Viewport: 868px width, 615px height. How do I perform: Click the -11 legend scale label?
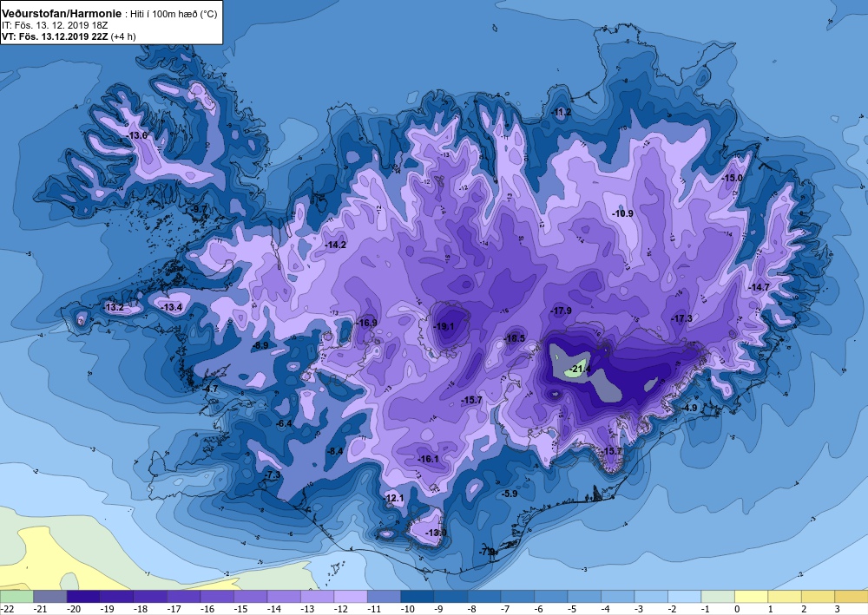(x=373, y=609)
